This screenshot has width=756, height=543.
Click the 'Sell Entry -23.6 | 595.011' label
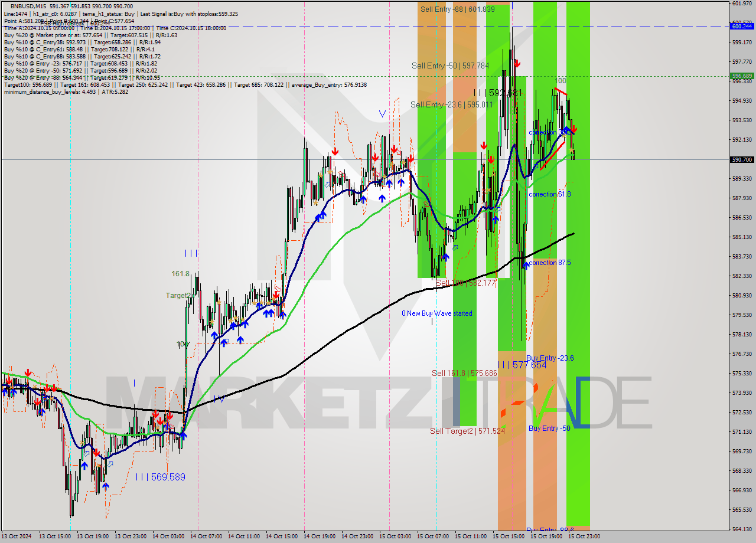(451, 104)
